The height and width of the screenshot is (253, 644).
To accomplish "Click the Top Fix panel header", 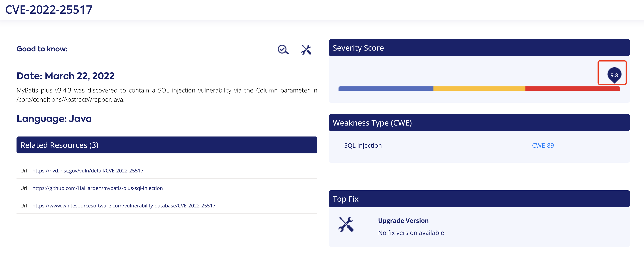I will (x=479, y=199).
